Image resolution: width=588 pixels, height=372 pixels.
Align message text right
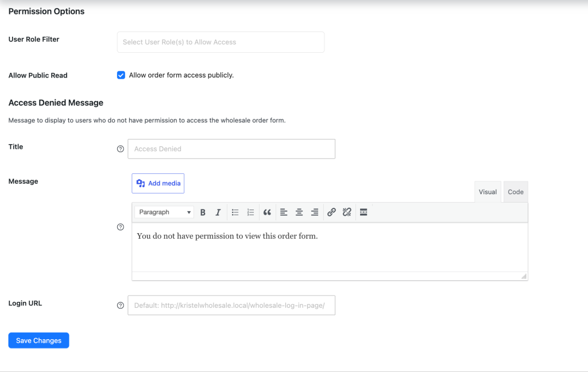tap(315, 212)
